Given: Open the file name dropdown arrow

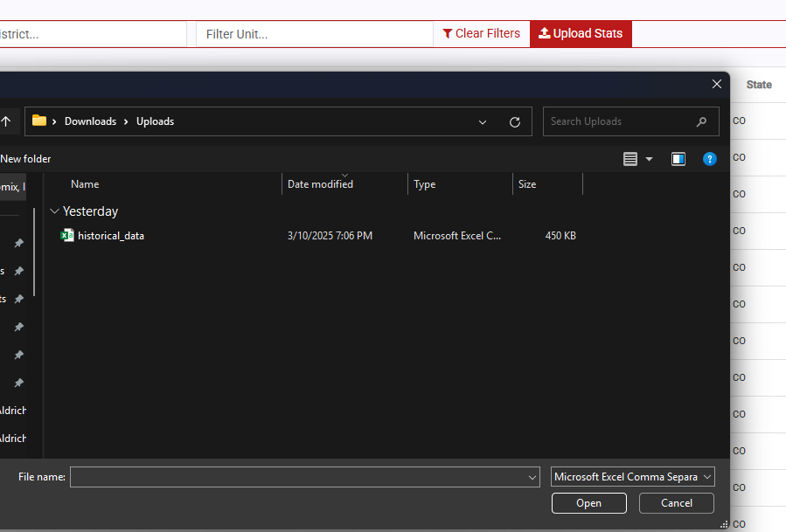Looking at the screenshot, I should click(x=532, y=477).
